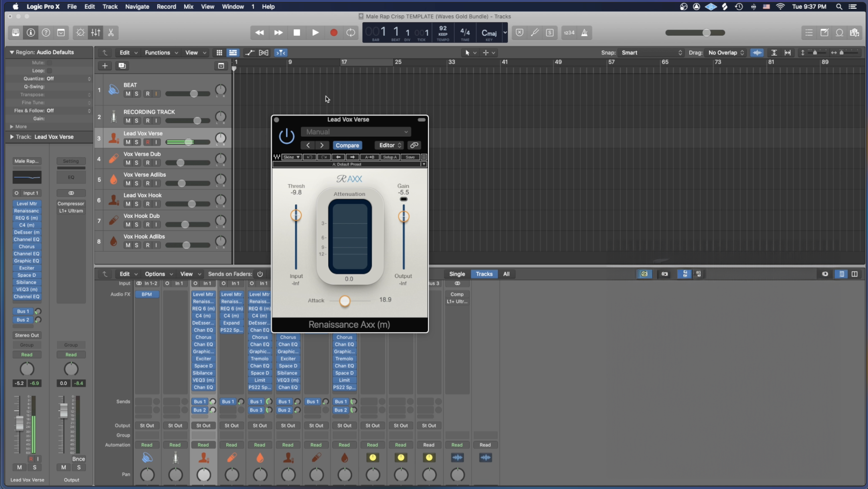The height and width of the screenshot is (489, 868).
Task: Mute the BEAT track
Action: (128, 94)
